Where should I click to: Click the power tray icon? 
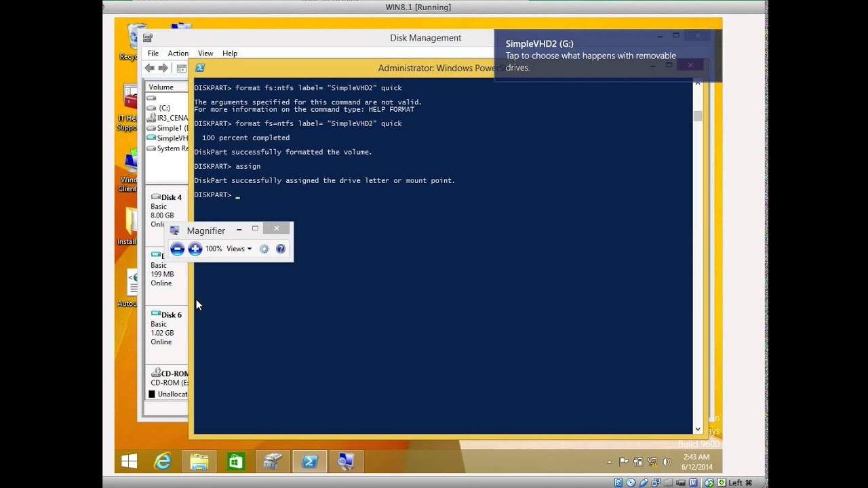point(638,462)
